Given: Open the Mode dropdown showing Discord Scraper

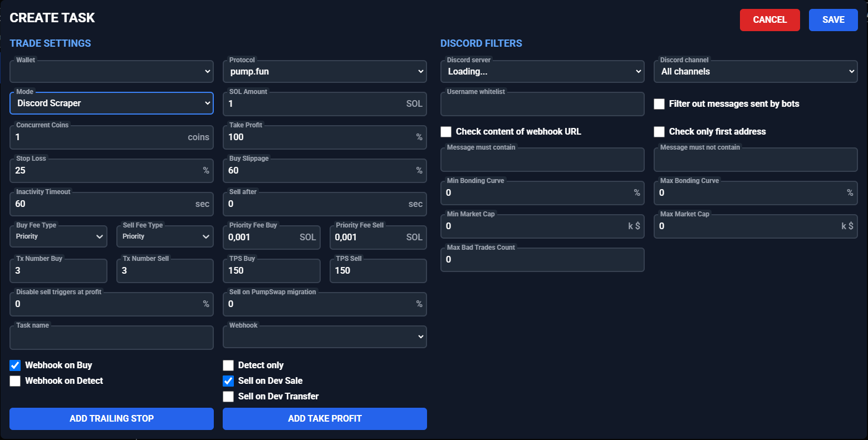Looking at the screenshot, I should (x=111, y=103).
